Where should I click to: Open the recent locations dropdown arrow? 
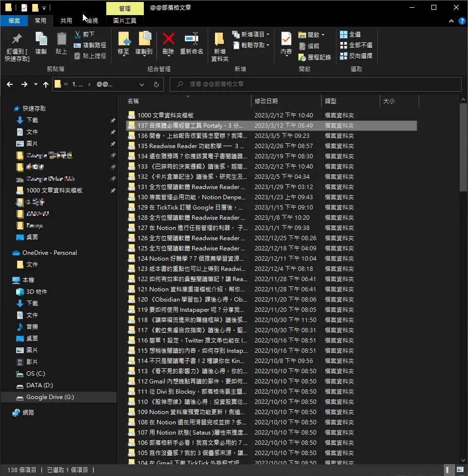36,84
